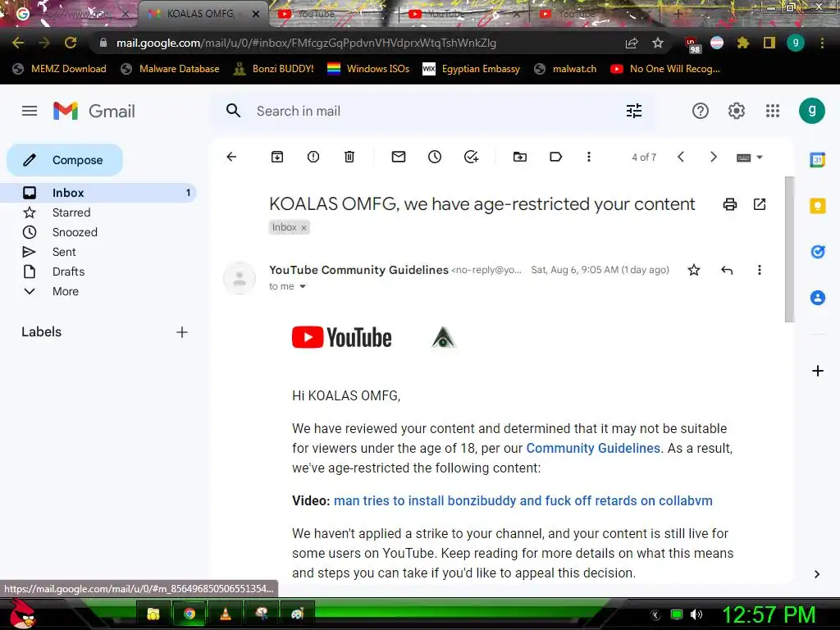Open the Sent folder
The height and width of the screenshot is (630, 840).
(98, 252)
